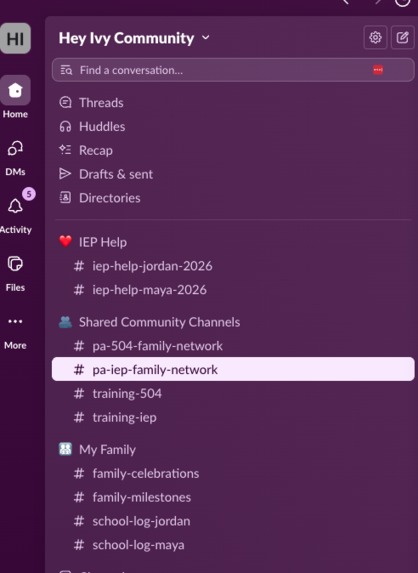Open the HI workspace switcher tile
The width and height of the screenshot is (418, 573).
click(x=15, y=38)
